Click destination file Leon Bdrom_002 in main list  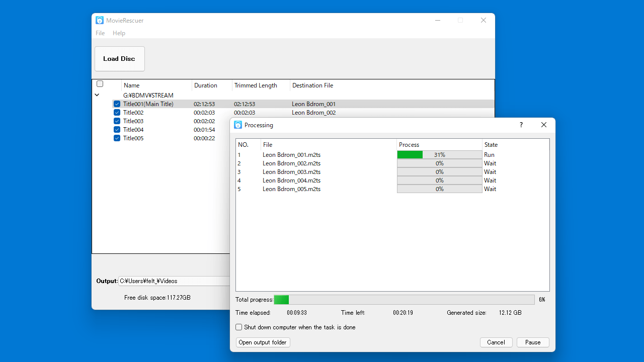[313, 113]
